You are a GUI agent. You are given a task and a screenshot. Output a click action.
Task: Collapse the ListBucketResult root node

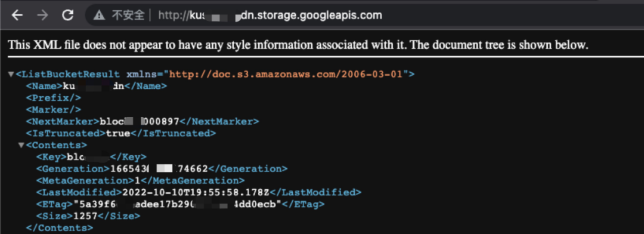point(11,75)
